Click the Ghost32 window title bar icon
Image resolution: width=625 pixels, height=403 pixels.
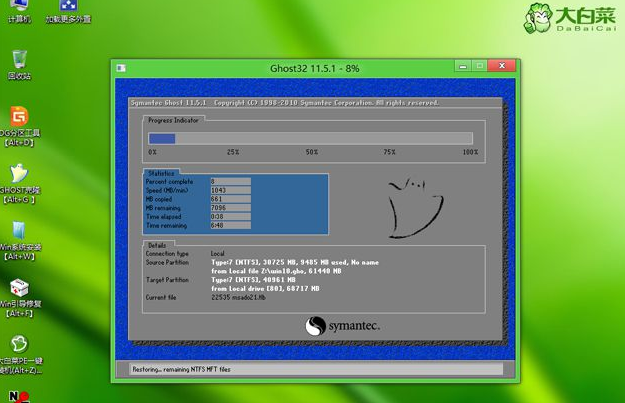121,68
